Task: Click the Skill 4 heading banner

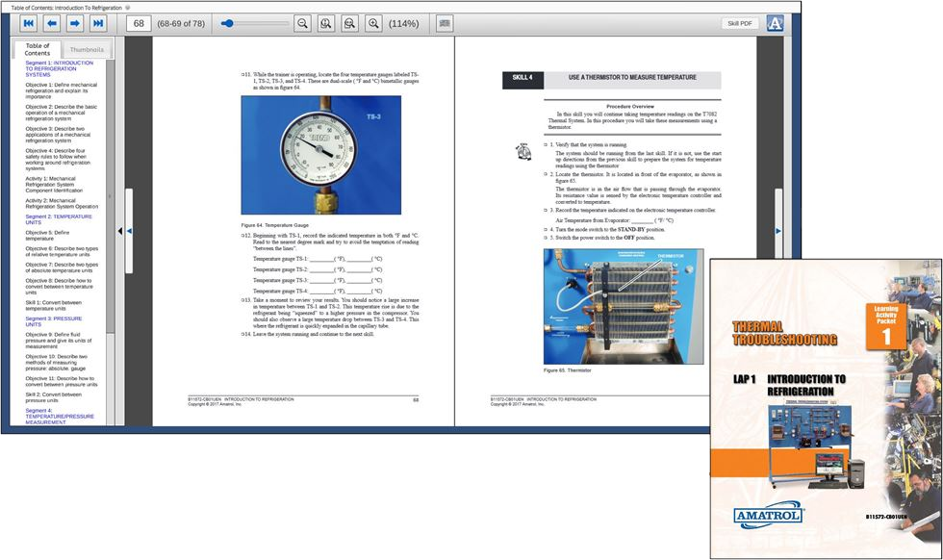Action: coord(612,80)
